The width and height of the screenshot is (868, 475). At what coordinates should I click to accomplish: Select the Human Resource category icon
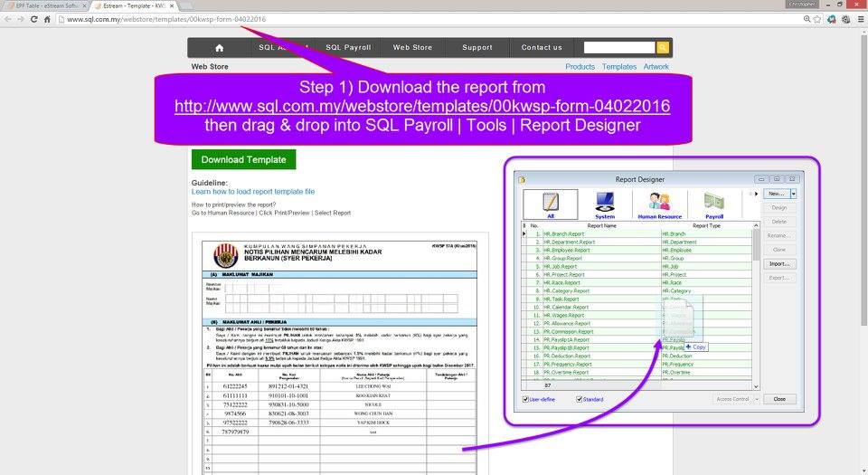pos(659,204)
